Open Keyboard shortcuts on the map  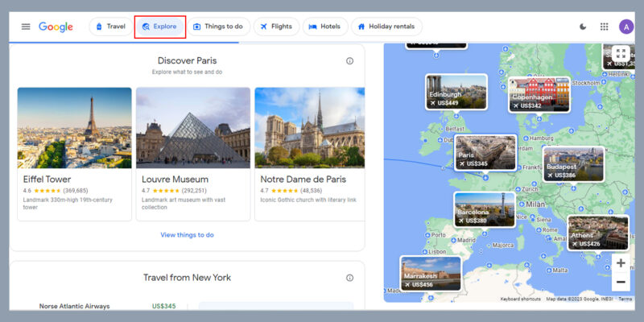point(520,299)
